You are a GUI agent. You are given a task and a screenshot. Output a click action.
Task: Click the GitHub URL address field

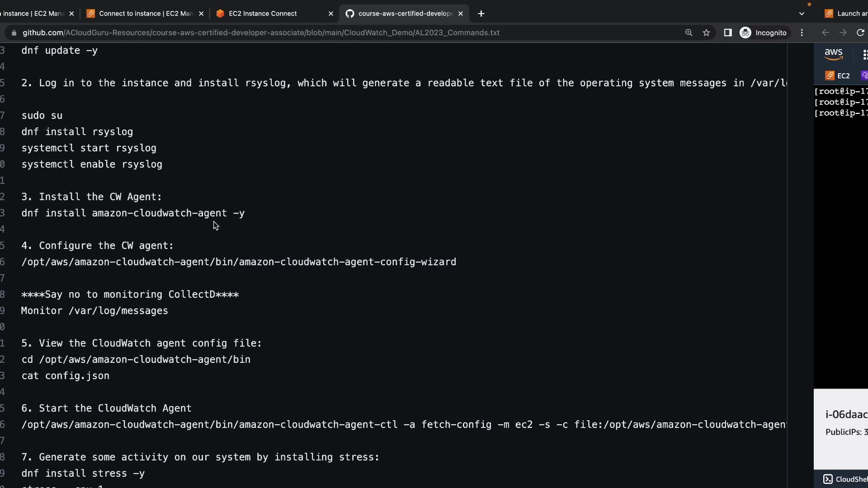(261, 33)
